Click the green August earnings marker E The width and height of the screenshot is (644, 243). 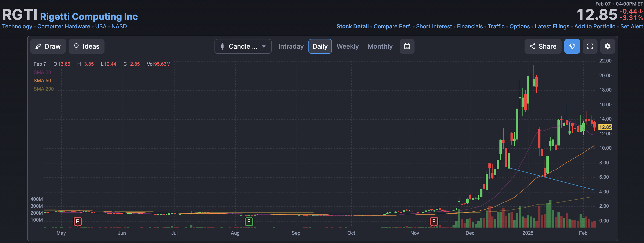[x=249, y=222]
